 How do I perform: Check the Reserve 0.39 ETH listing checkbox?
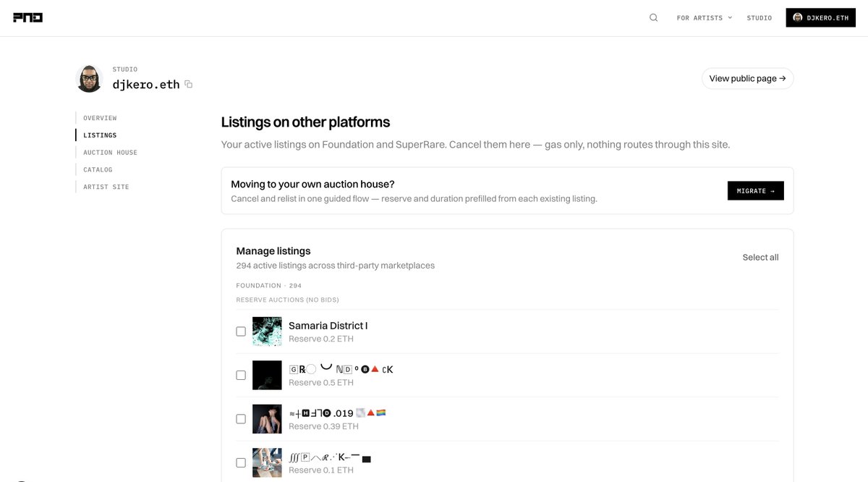coord(241,419)
